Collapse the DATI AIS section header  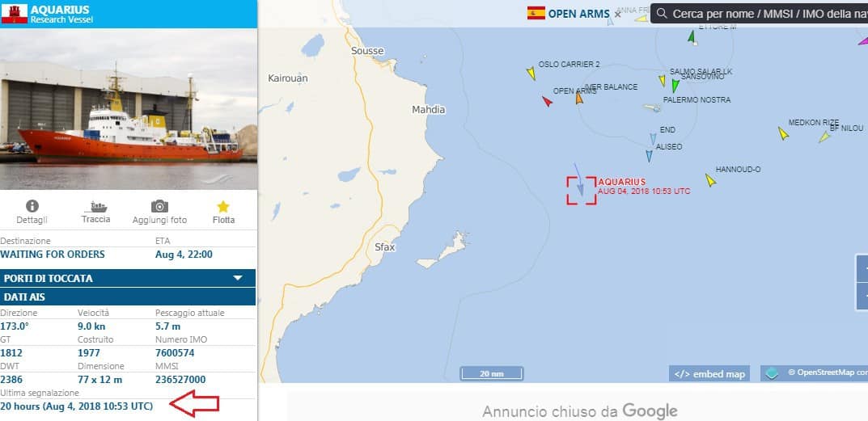click(128, 297)
